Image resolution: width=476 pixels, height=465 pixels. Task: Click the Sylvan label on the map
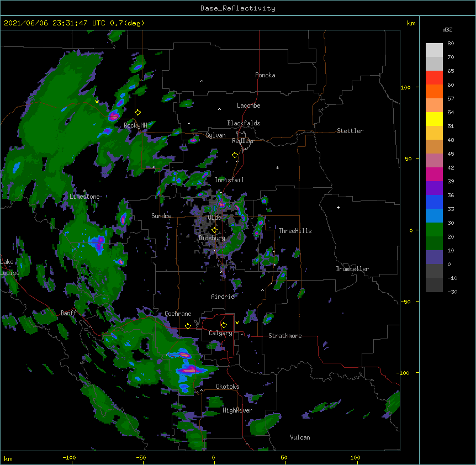215,135
